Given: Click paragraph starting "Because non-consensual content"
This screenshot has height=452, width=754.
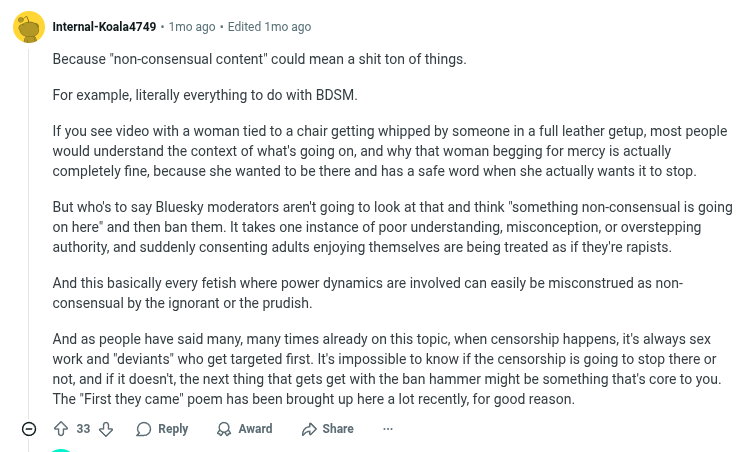Looking at the screenshot, I should coord(259,59).
